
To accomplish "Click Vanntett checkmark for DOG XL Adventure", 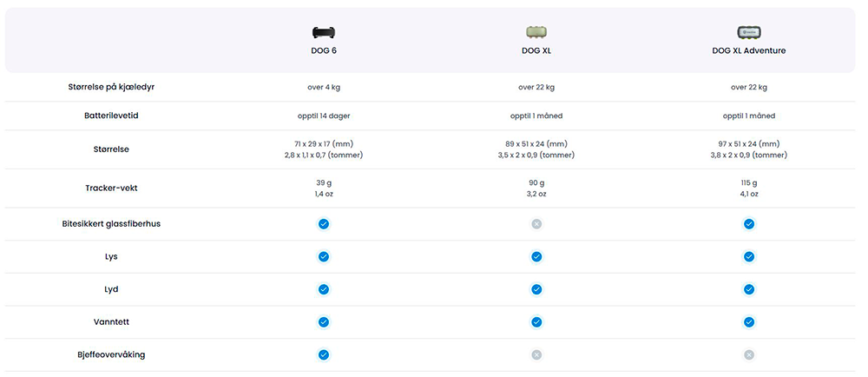I will tap(749, 322).
